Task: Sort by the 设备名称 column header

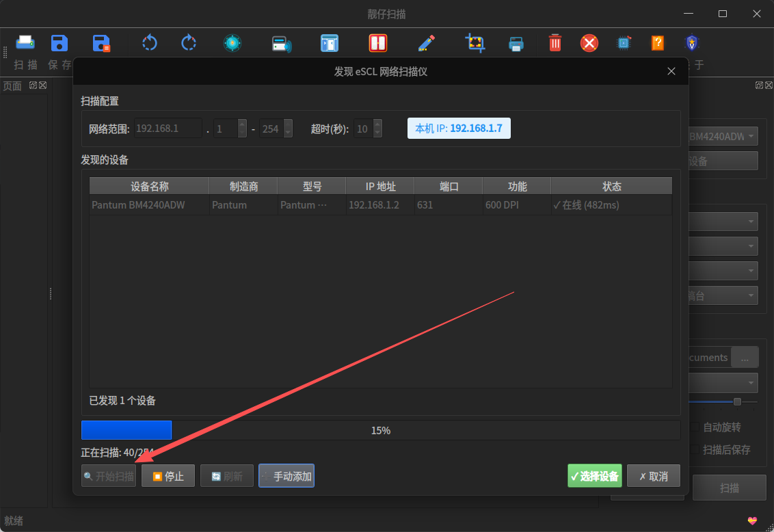Action: click(150, 187)
